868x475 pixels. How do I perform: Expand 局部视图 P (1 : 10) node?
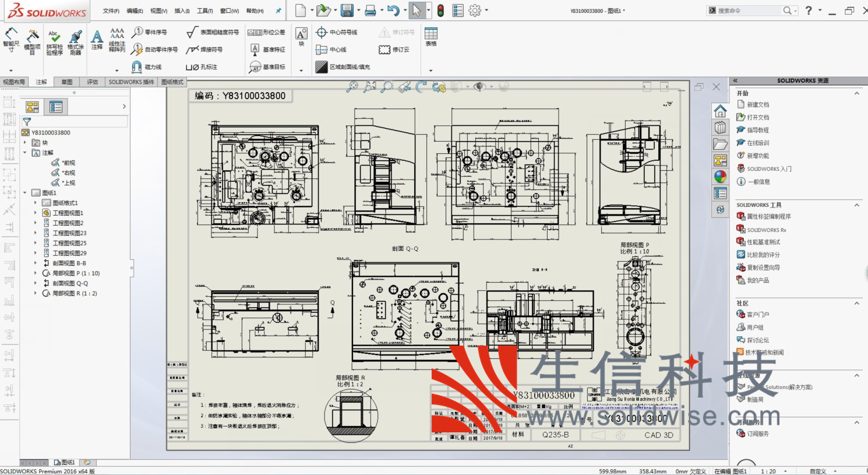pos(36,273)
